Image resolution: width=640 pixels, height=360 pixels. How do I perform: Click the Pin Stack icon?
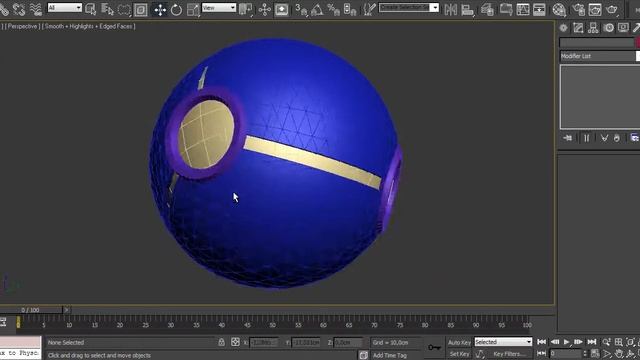(567, 138)
